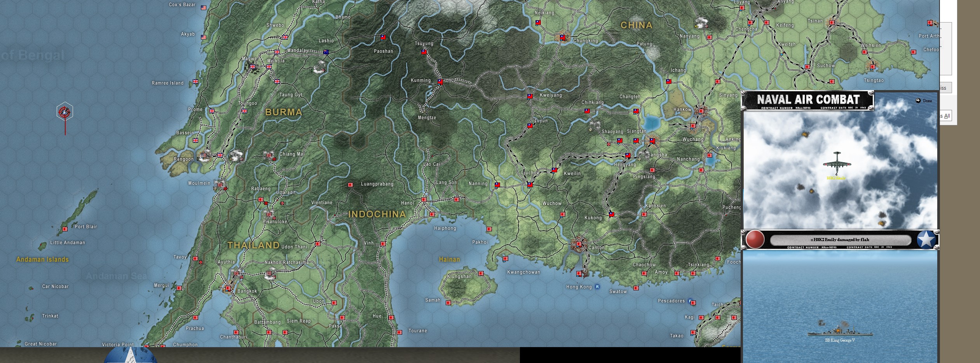
Task: Select the Japanese base at Suchow
Action: click(807, 67)
